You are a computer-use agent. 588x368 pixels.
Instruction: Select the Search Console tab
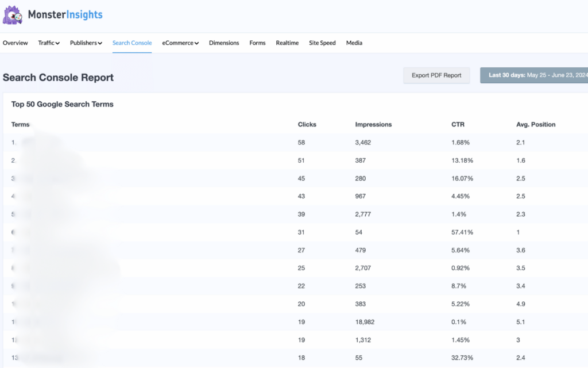pyautogui.click(x=131, y=43)
